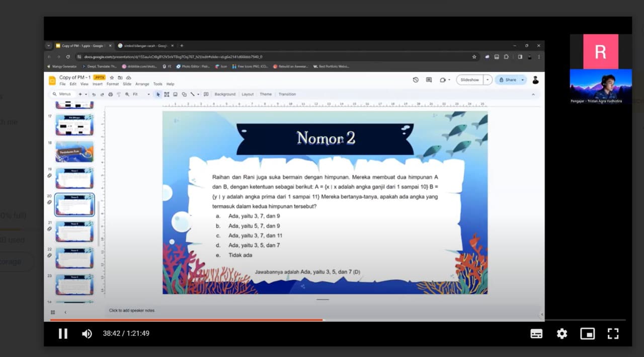Click the Background button

click(x=225, y=94)
